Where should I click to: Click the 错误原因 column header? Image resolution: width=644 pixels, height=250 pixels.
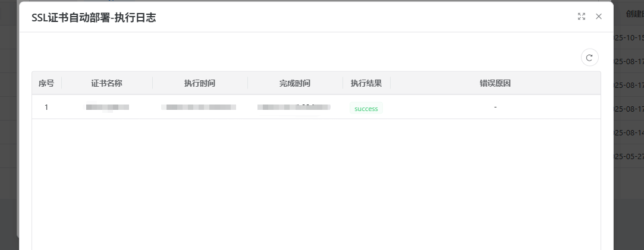[495, 83]
